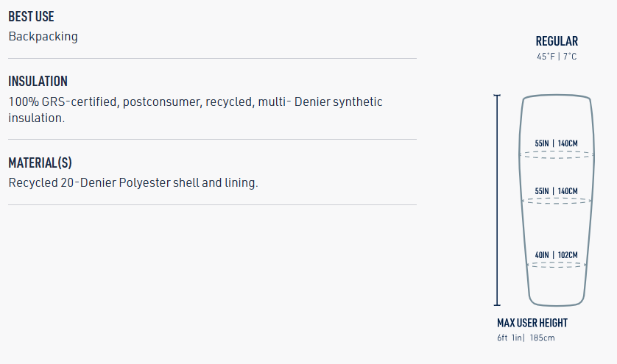
Task: Click the divider line above MATERIAL(S)
Action: (x=212, y=139)
